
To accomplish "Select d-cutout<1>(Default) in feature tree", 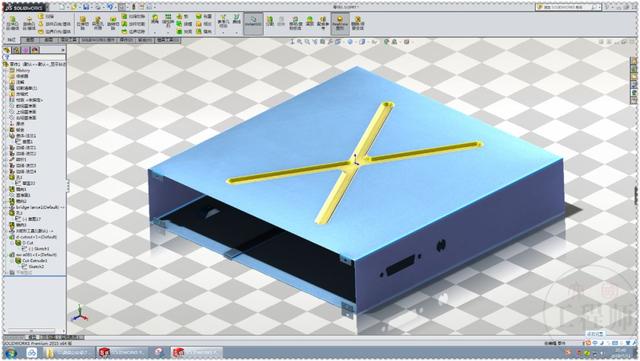I will tap(33, 236).
